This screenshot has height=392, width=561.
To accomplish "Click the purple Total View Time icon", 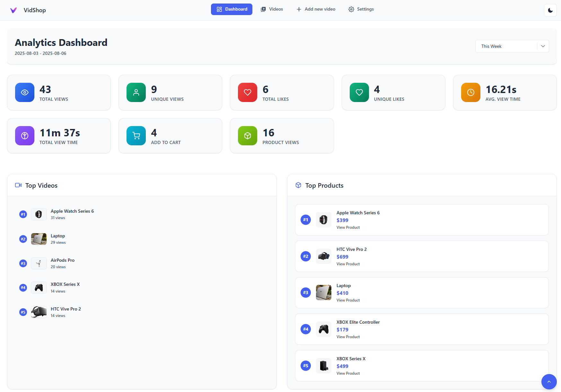I will tap(25, 136).
